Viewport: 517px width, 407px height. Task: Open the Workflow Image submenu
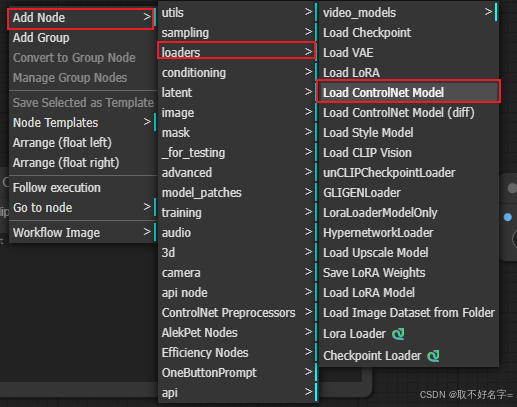point(83,233)
